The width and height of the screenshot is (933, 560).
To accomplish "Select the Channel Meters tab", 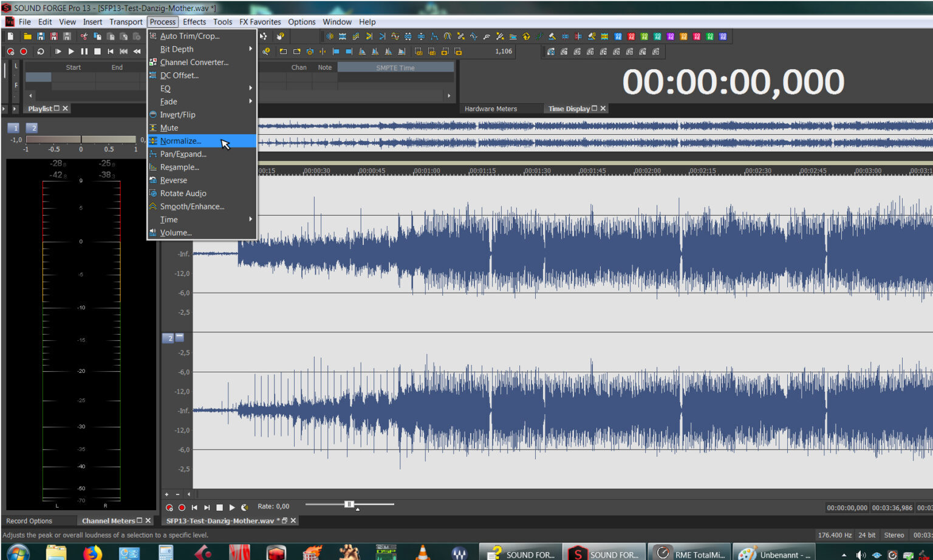I will point(108,521).
